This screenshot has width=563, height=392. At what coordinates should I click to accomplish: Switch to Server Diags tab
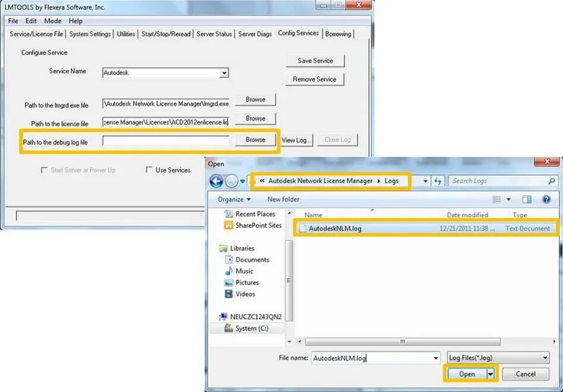click(255, 34)
